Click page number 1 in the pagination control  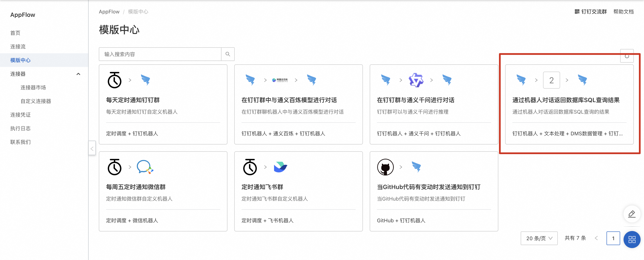pos(613,238)
